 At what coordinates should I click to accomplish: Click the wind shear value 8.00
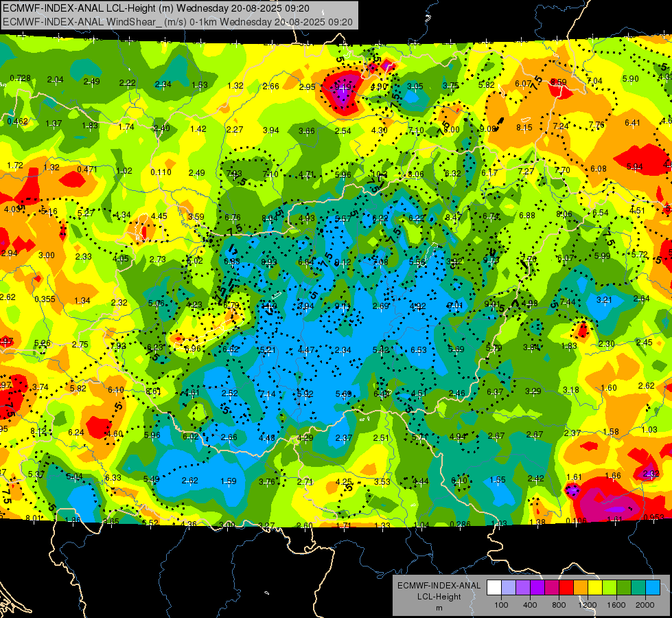tap(451, 130)
